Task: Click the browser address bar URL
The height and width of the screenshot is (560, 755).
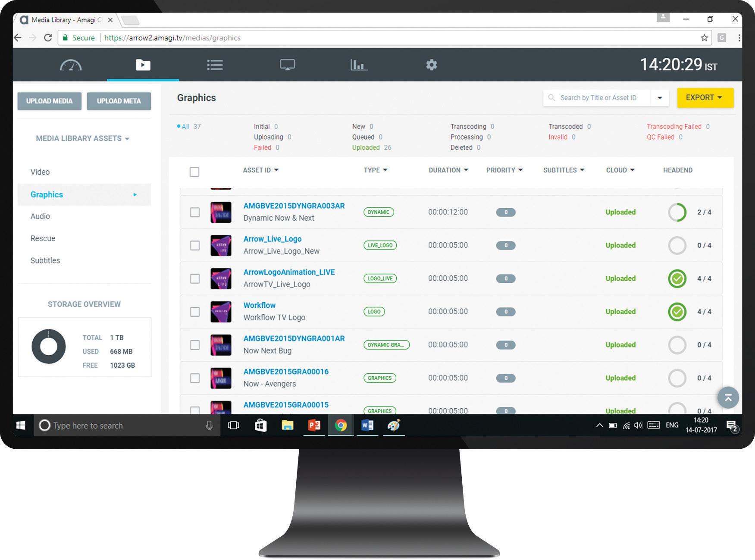Action: (172, 38)
